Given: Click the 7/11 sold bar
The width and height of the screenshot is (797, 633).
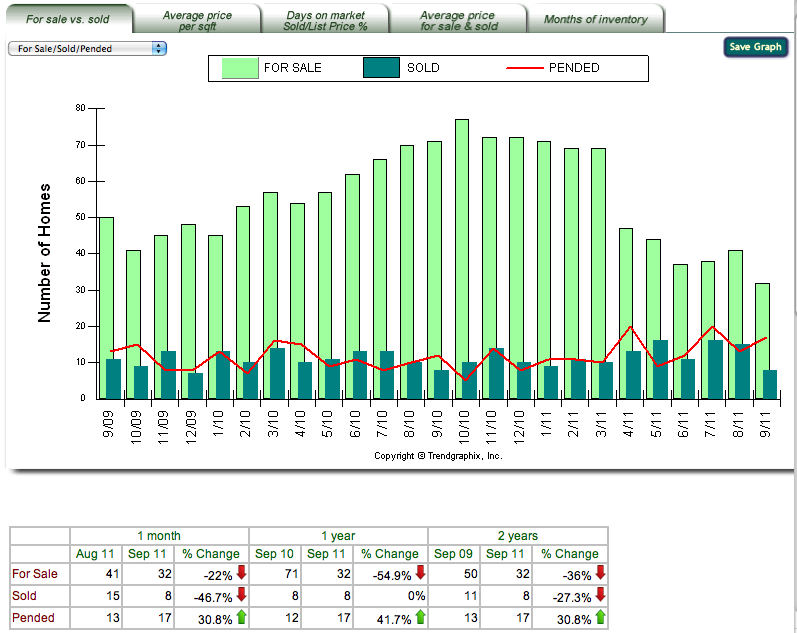Looking at the screenshot, I should [715, 369].
